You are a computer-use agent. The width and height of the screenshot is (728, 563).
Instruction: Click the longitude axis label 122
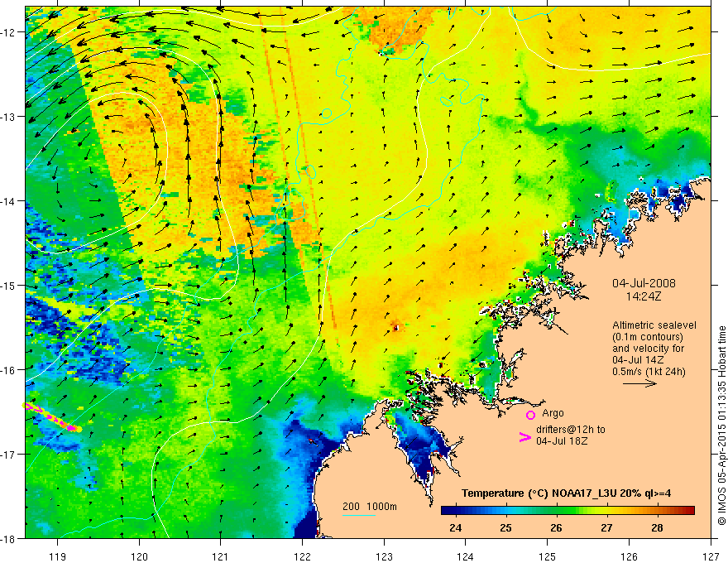click(x=302, y=556)
